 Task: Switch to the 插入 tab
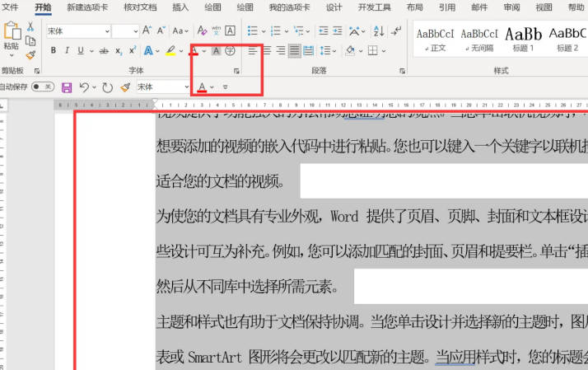point(180,7)
